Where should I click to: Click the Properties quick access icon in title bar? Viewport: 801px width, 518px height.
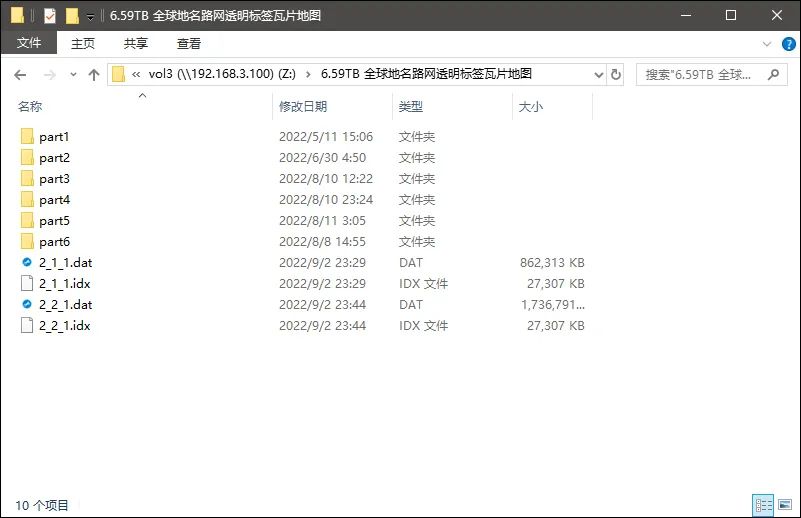tap(50, 16)
